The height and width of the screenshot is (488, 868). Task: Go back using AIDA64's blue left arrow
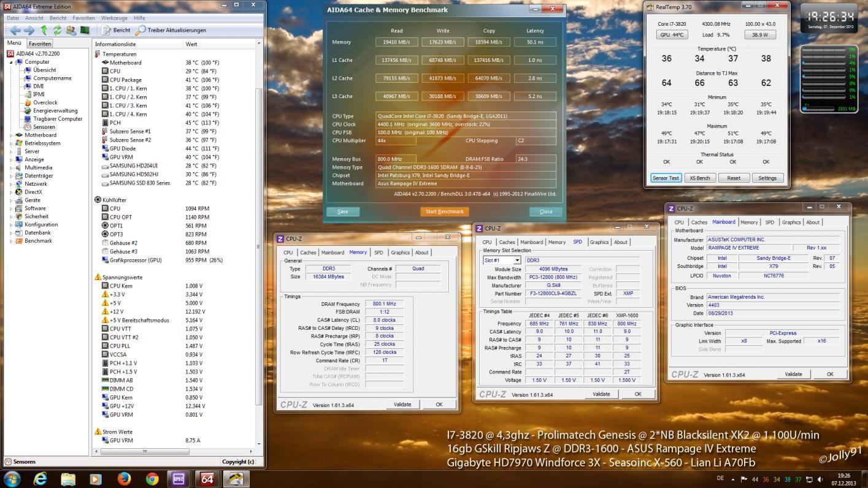pos(15,30)
